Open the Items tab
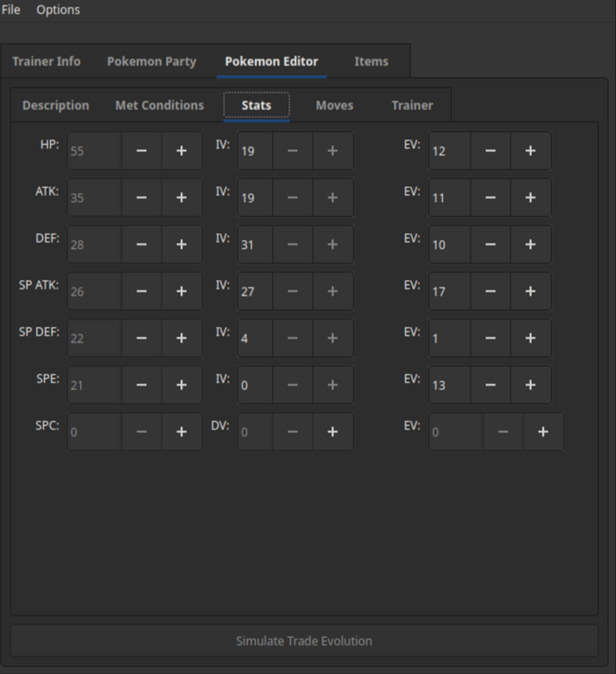616x674 pixels. (371, 62)
